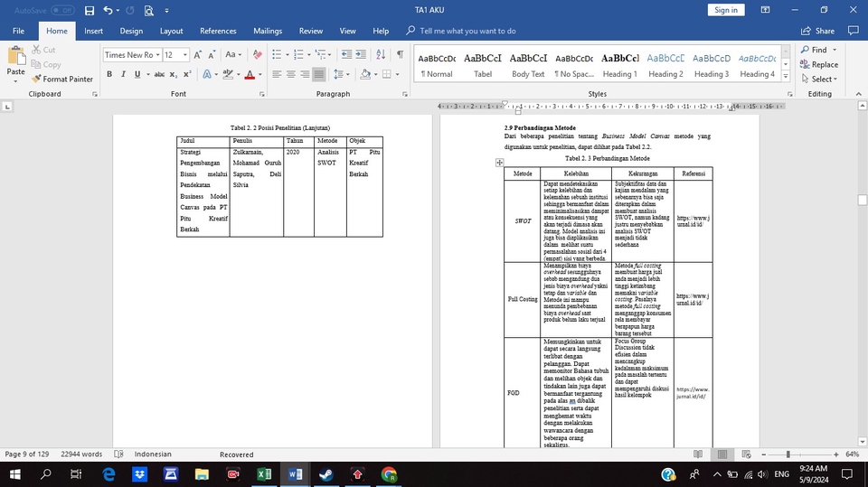Align text to the right
The width and height of the screenshot is (868, 487).
[305, 74]
